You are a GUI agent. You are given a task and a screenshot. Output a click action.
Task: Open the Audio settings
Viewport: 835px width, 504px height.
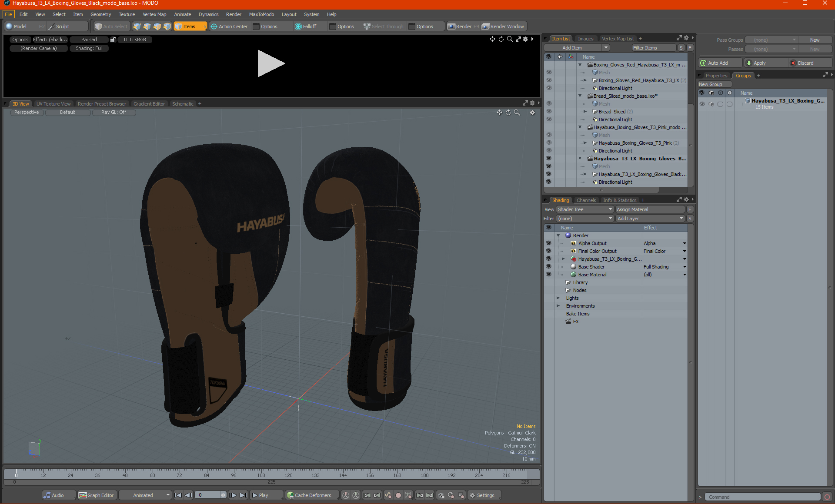coord(53,495)
